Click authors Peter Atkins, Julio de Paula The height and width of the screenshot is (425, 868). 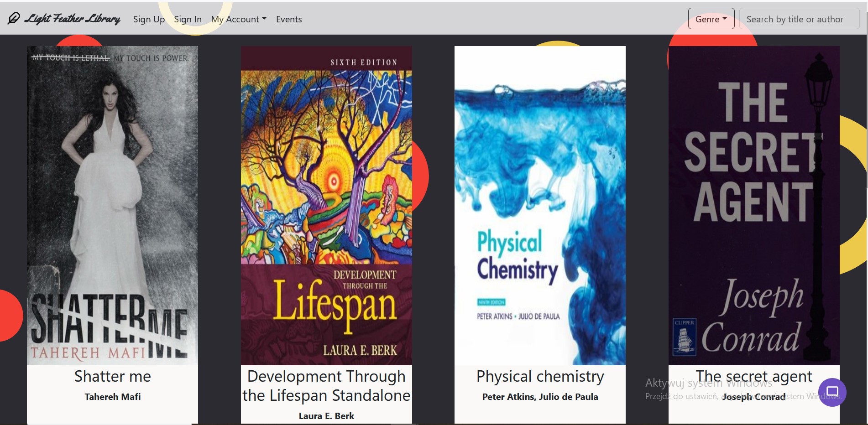pos(540,397)
